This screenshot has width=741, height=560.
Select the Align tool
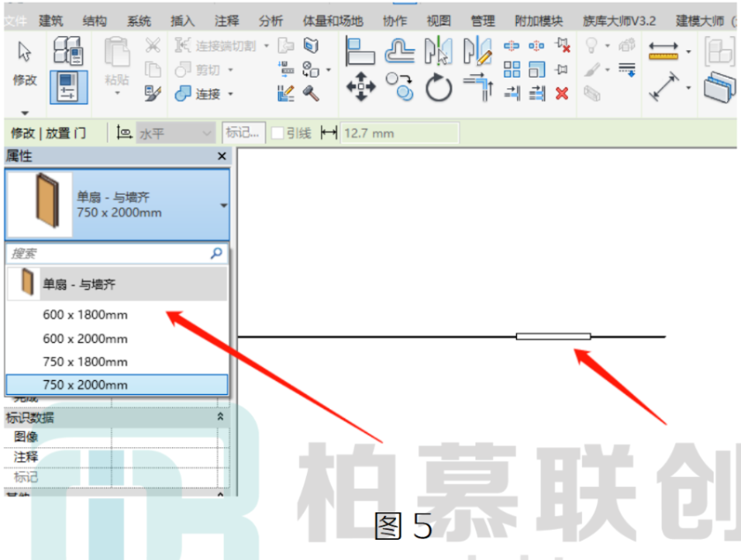[360, 51]
